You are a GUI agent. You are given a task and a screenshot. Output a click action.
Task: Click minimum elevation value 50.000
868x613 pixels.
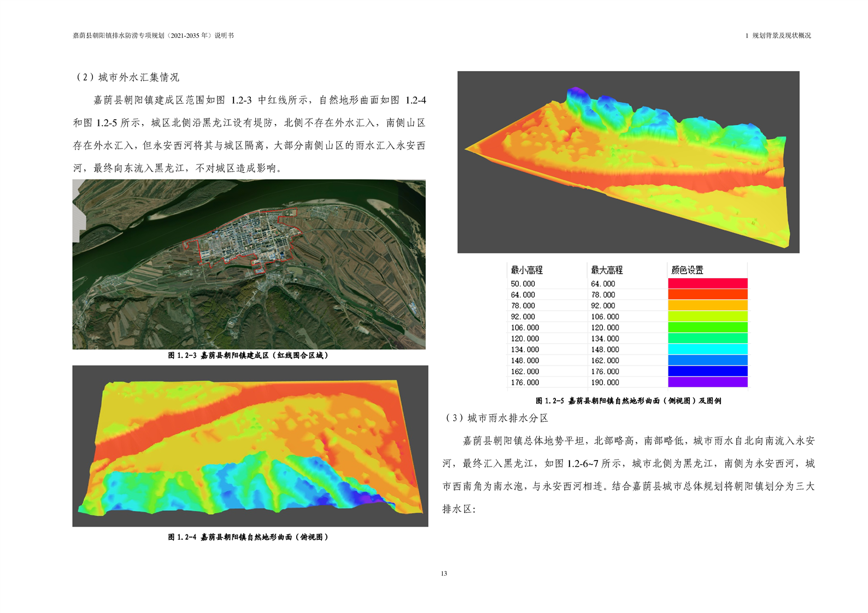tap(523, 284)
